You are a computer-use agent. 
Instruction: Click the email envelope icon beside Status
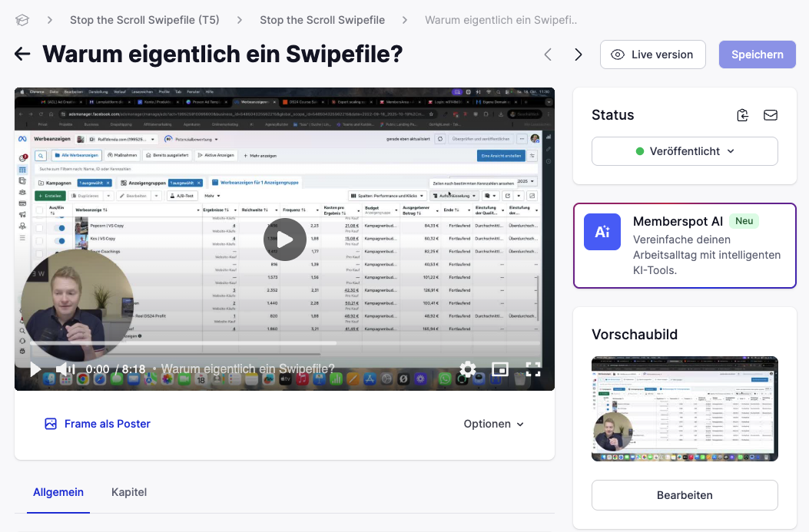[771, 114]
